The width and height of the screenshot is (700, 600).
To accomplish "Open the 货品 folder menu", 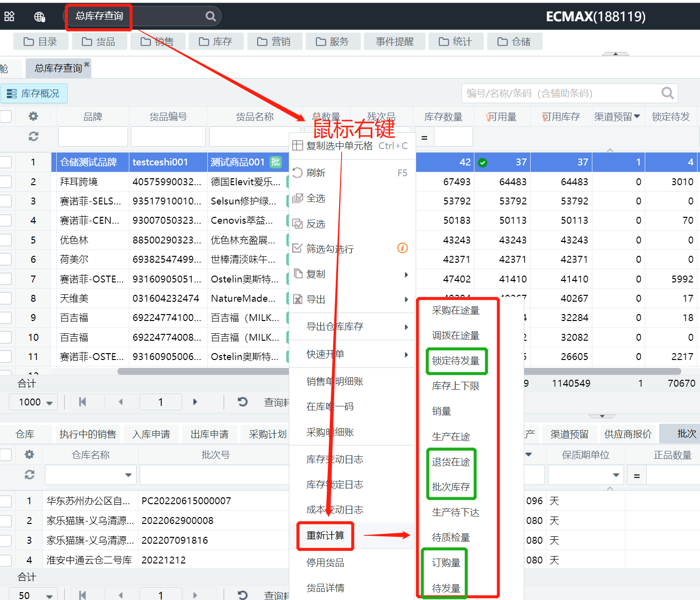I will pos(99,41).
